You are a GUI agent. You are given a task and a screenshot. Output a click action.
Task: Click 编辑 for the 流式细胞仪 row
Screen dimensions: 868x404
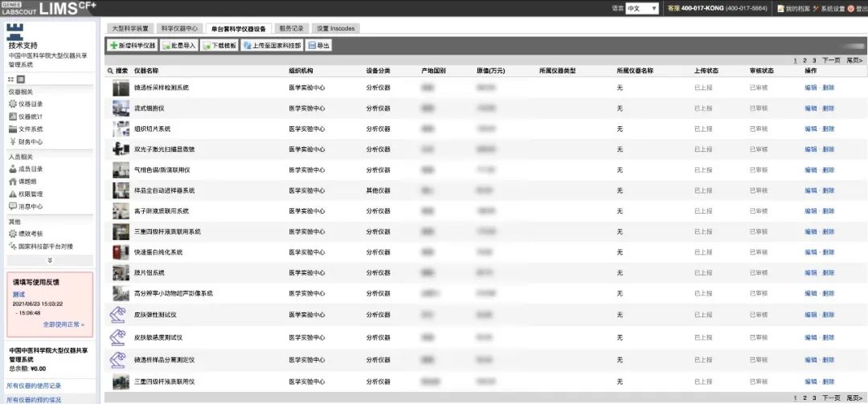[810, 108]
